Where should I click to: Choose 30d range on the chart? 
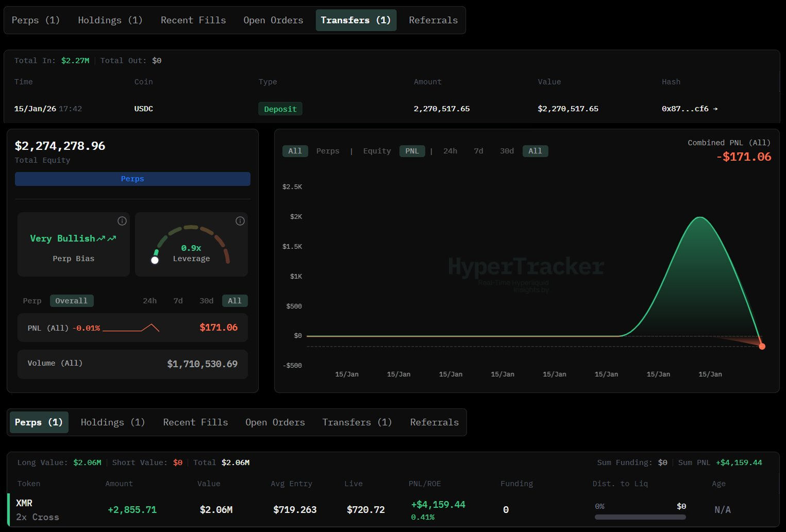tap(507, 151)
